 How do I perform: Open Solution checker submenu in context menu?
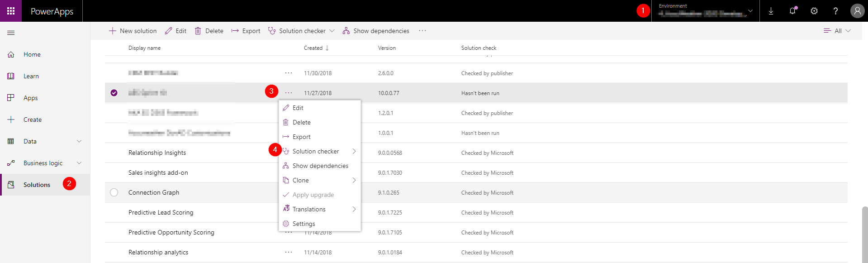[x=316, y=151]
